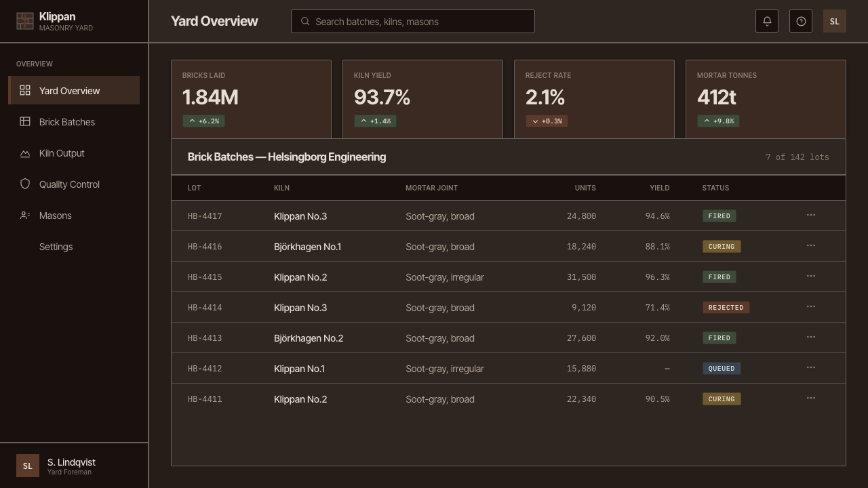
Task: Click Soot-gray, irregular for lot HB-4415
Action: 445,277
